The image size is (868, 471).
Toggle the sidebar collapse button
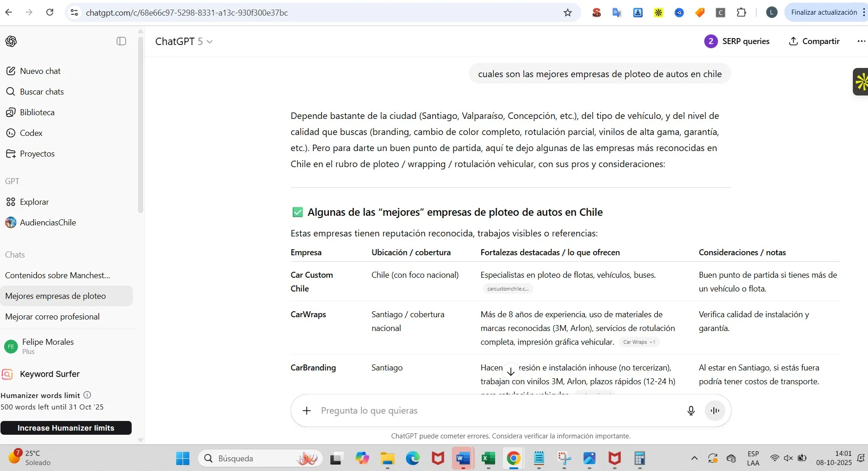coord(121,41)
